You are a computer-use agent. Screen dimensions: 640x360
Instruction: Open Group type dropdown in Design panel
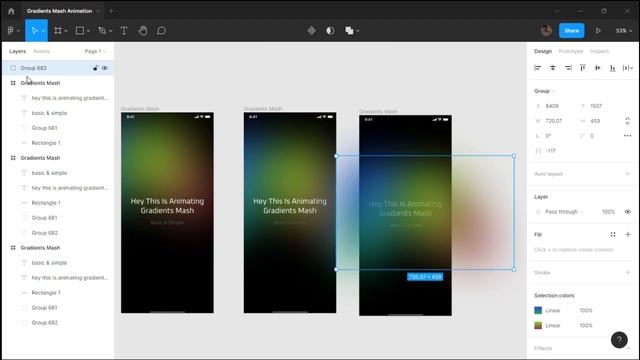[x=545, y=91]
